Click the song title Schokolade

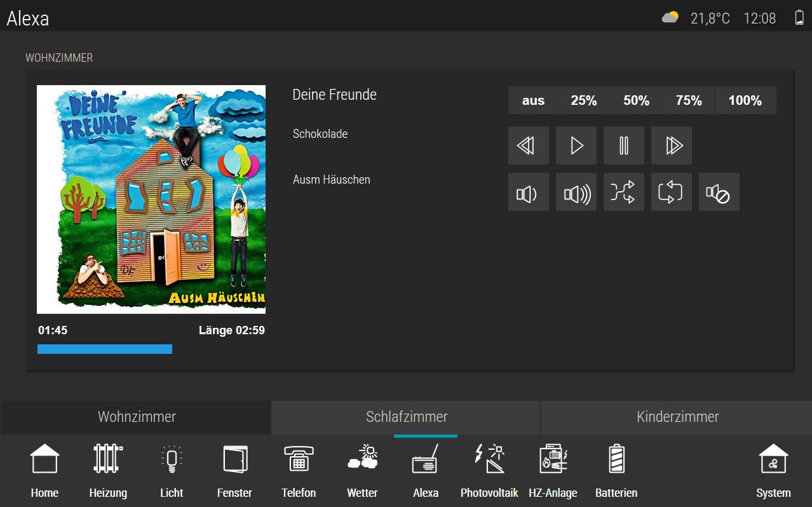[320, 134]
